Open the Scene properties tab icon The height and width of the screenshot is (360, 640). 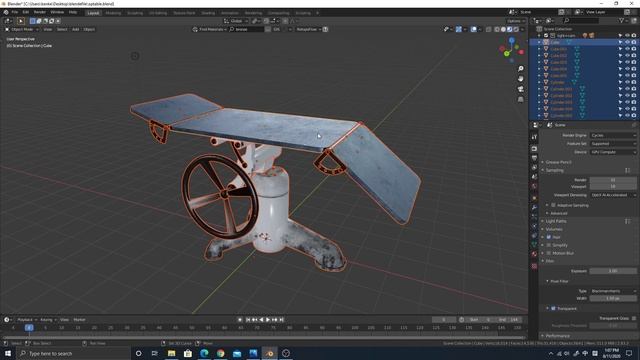point(534,177)
